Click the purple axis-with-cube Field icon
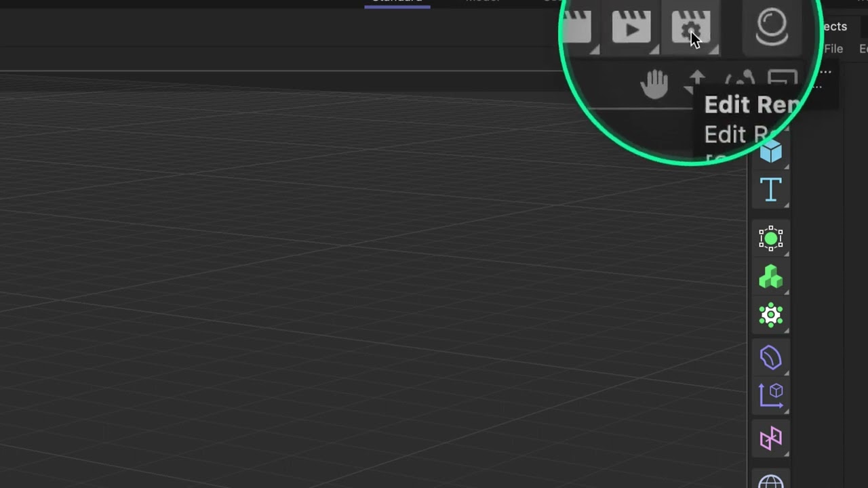 pyautogui.click(x=771, y=396)
